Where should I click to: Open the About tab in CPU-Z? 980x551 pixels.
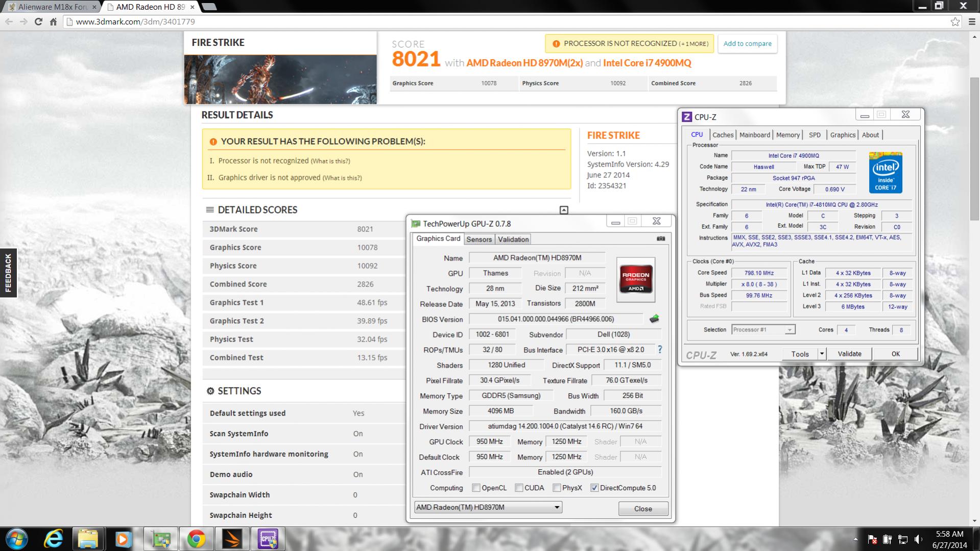pos(871,135)
